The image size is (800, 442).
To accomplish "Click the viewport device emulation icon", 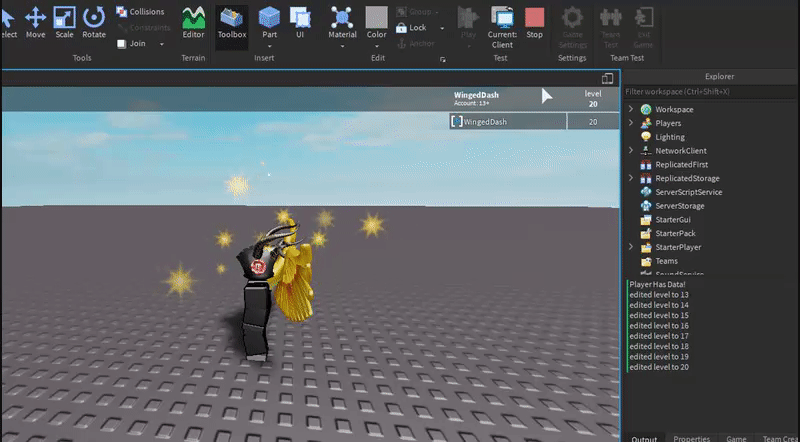I will point(607,78).
